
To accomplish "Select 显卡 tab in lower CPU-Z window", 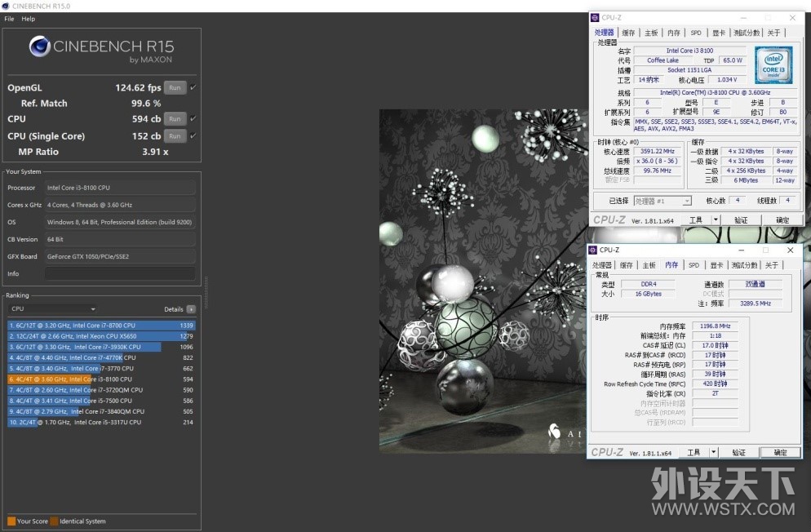I will pos(717,265).
